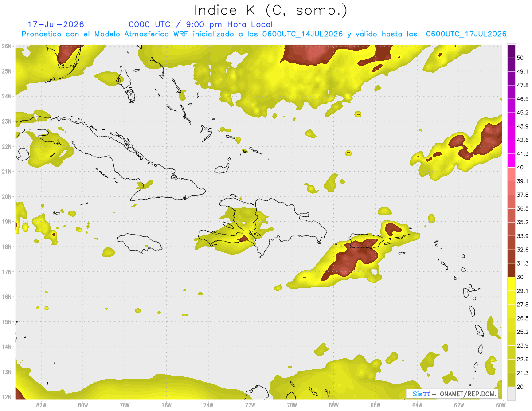
Task: Click the 39.1 color scale value
Action: pos(523,181)
